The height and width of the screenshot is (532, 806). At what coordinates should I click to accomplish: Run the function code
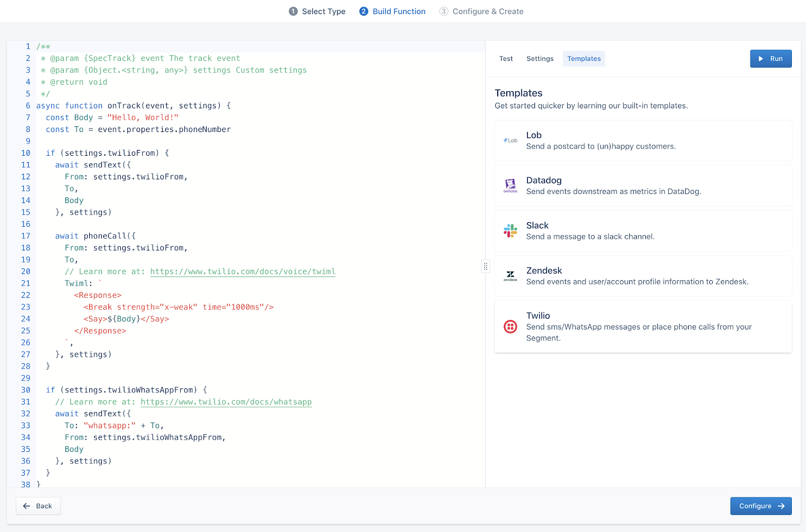[770, 59]
